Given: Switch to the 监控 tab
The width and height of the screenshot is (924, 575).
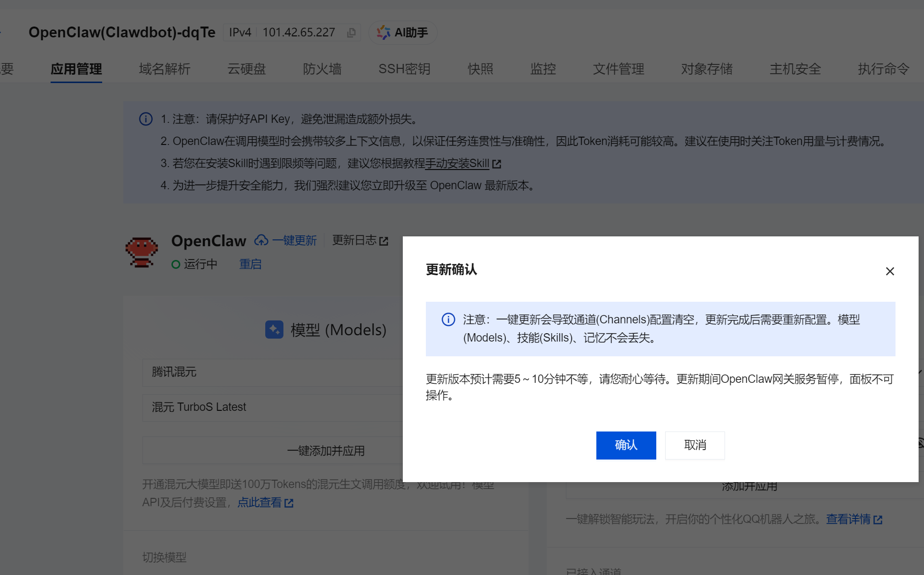Looking at the screenshot, I should [543, 69].
